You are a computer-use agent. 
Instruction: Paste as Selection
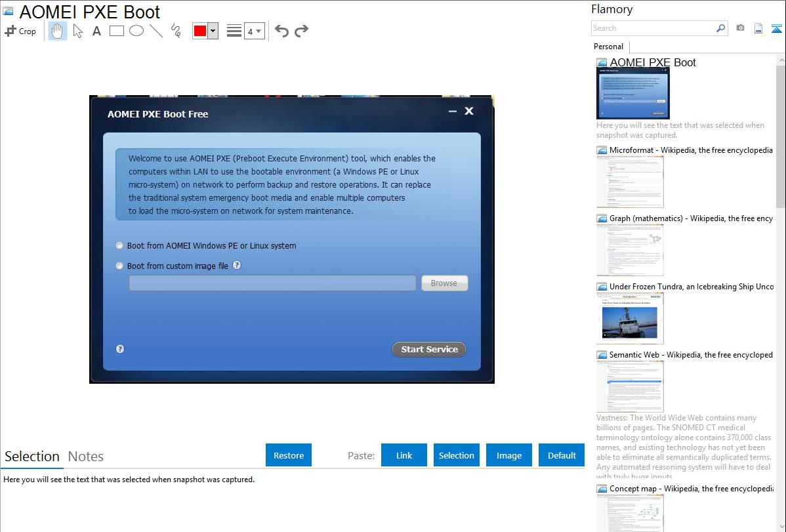[x=457, y=455]
